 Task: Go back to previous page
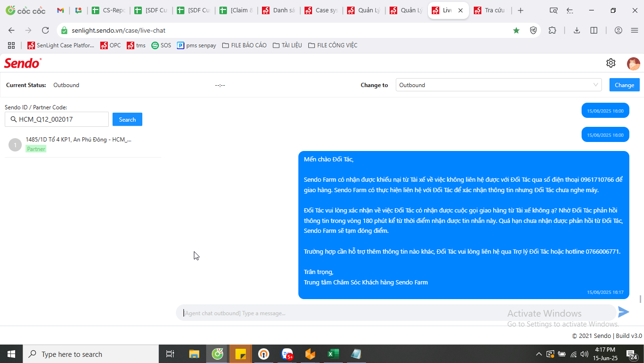coord(11,30)
